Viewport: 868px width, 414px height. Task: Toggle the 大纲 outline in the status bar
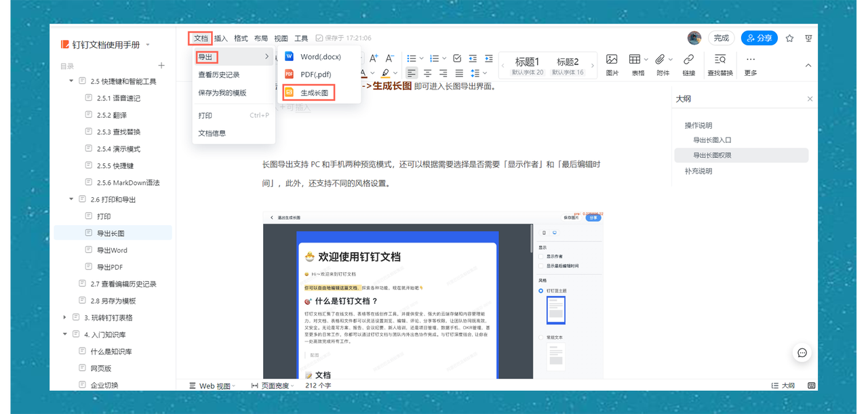tap(784, 384)
